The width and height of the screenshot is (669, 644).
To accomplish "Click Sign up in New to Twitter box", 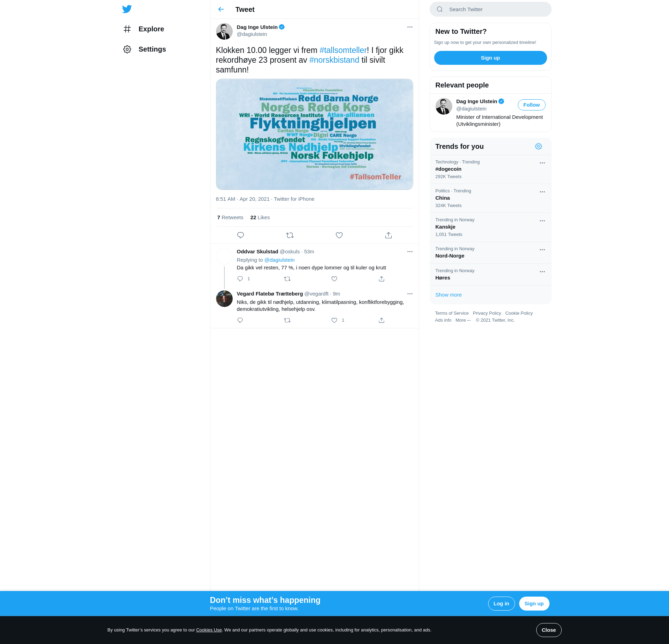I will tap(490, 58).
